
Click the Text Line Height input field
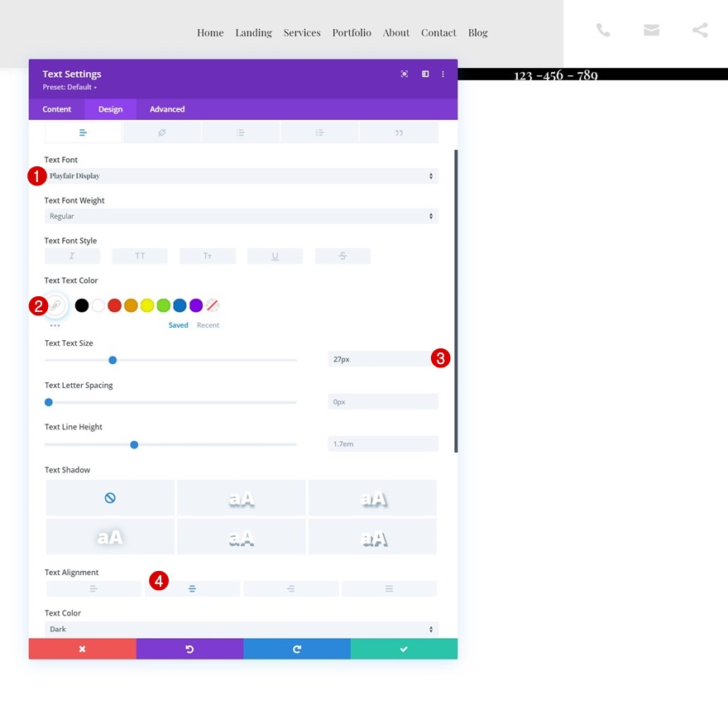click(383, 444)
